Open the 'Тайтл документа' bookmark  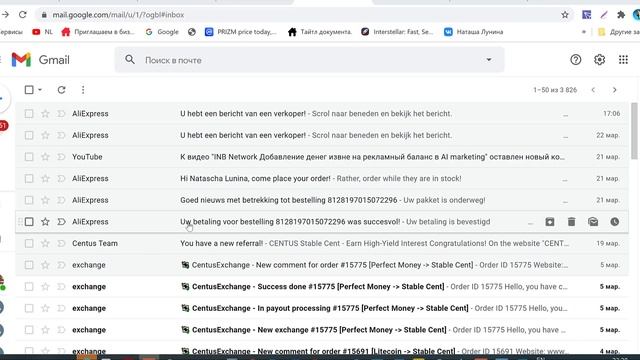(x=320, y=32)
